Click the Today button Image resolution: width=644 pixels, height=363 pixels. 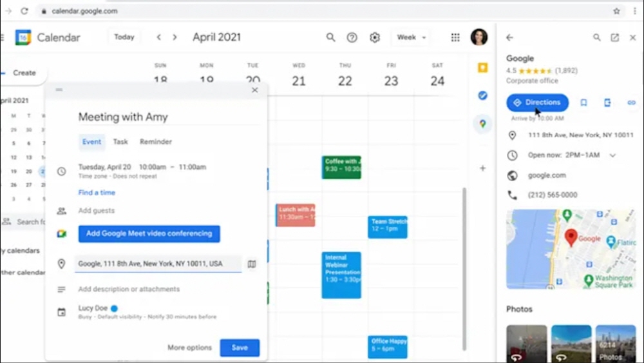coord(124,37)
